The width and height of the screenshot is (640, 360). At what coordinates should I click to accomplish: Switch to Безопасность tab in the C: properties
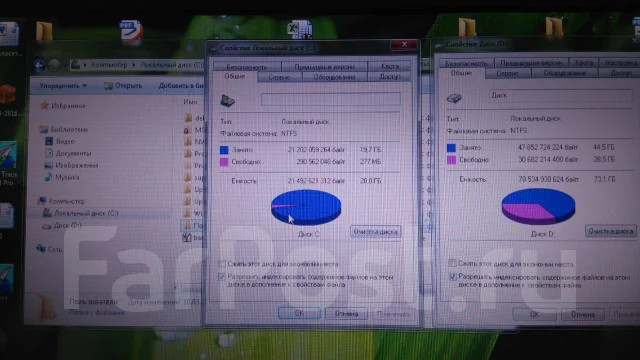tap(247, 67)
